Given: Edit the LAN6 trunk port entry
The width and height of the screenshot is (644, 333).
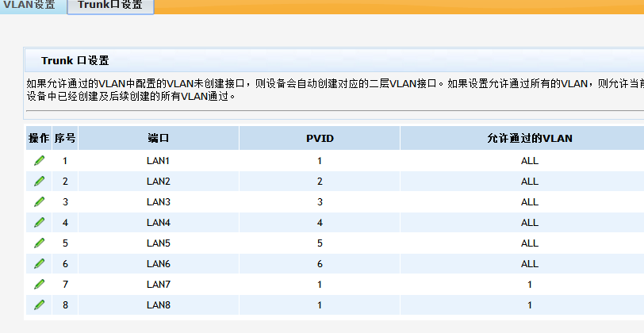Looking at the screenshot, I should pyautogui.click(x=39, y=263).
